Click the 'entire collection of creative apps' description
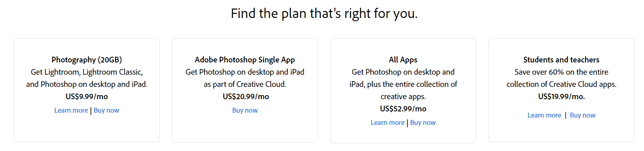644x151 pixels. (403, 90)
